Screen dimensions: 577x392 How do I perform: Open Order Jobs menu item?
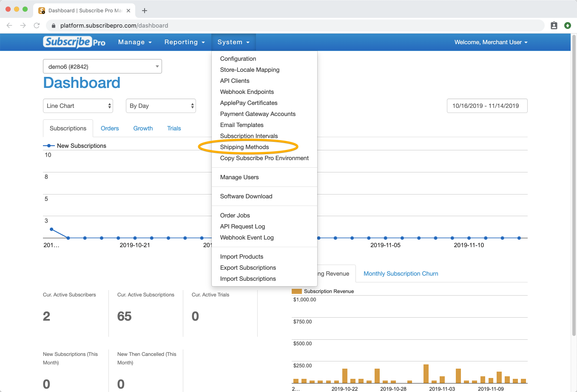264,215
